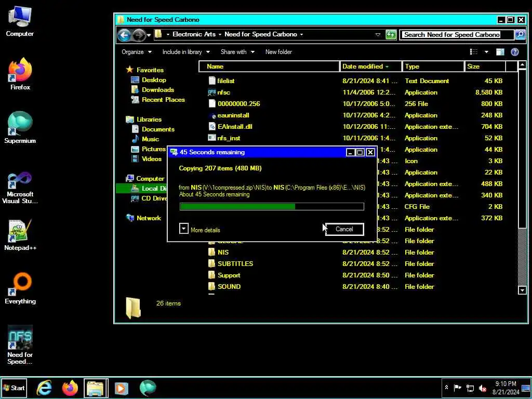Focus the Search Need for Speed Carbono box
Viewport: 532px width, 399px height.
point(457,35)
